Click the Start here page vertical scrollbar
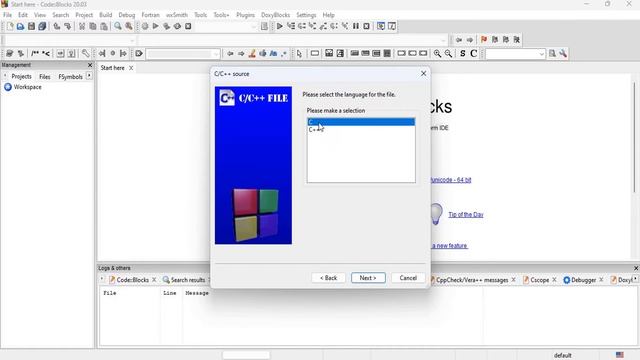The height and width of the screenshot is (360, 640). tap(635, 137)
